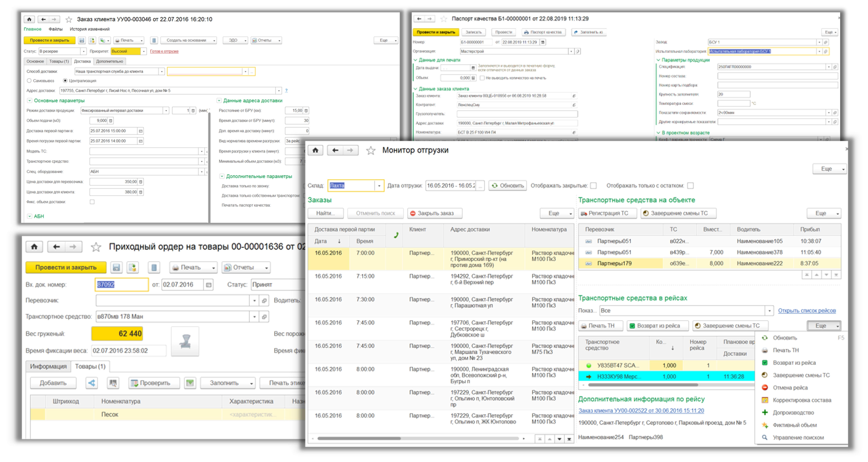Click the Вх. док. номер field 87092
The image size is (868, 462).
point(121,285)
